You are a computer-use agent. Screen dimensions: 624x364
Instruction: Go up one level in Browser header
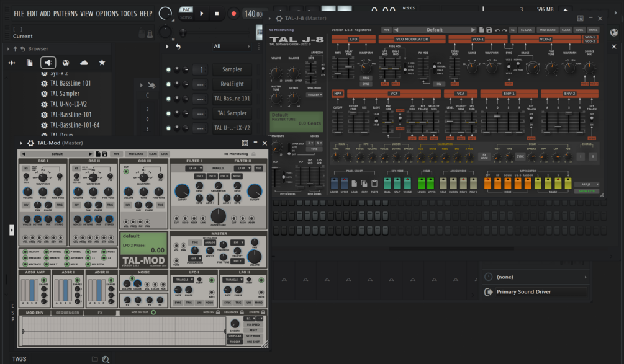[15, 48]
